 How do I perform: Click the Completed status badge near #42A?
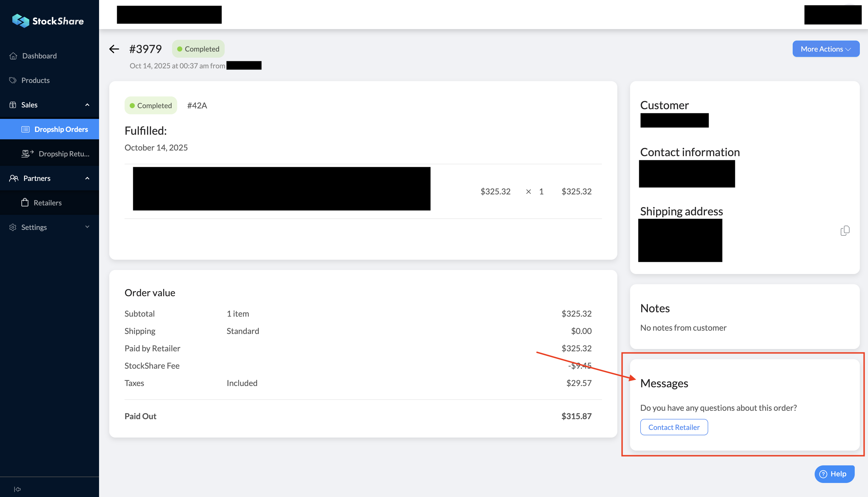point(151,106)
